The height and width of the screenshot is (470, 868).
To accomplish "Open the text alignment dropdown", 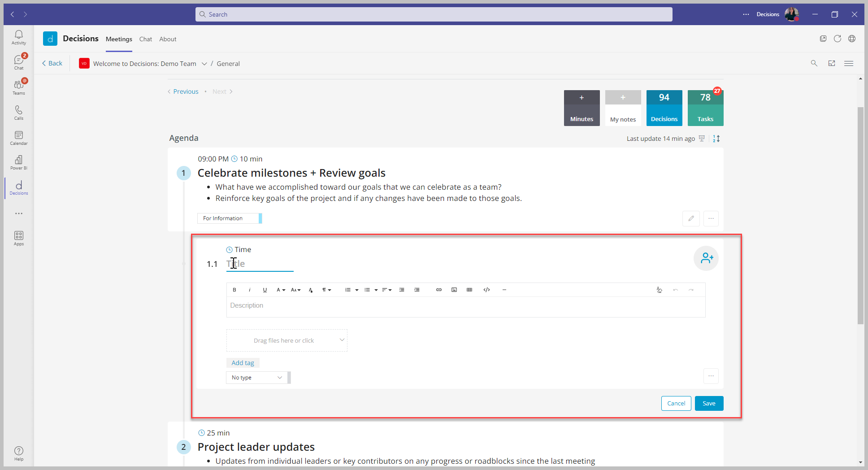I will pyautogui.click(x=386, y=290).
